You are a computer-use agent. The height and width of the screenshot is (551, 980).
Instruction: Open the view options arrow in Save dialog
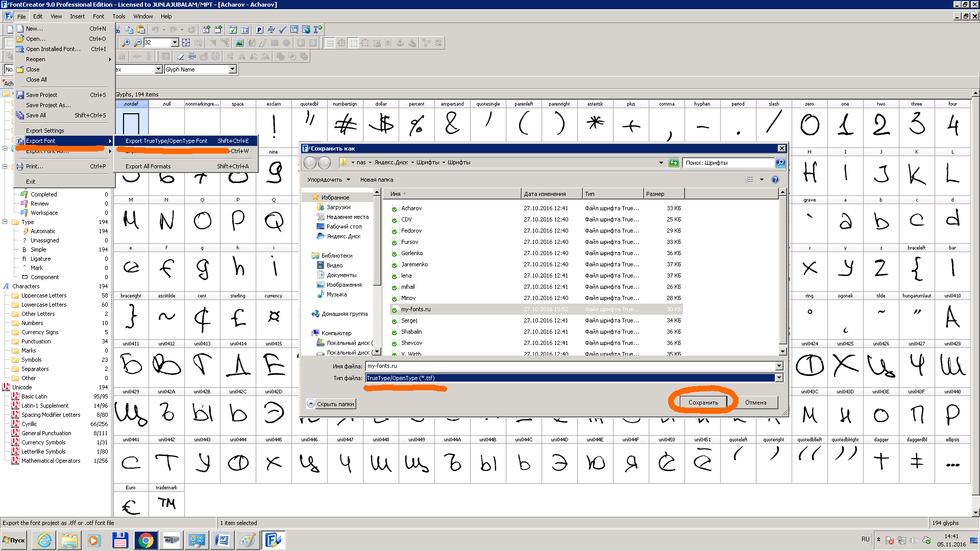pyautogui.click(x=762, y=180)
